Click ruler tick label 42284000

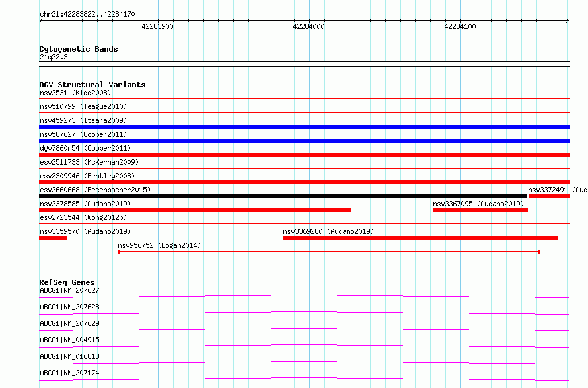[309, 26]
